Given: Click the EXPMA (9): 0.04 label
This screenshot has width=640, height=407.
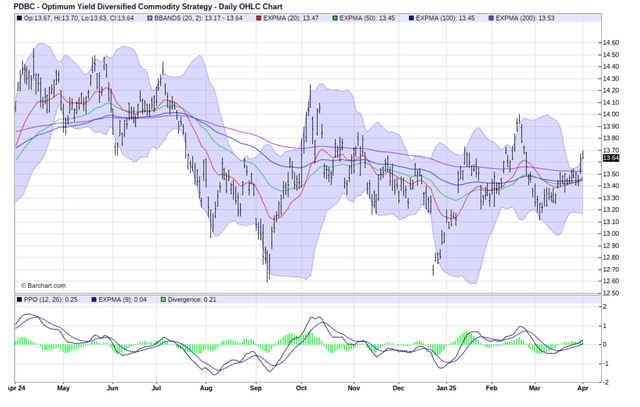Looking at the screenshot, I should [x=122, y=300].
